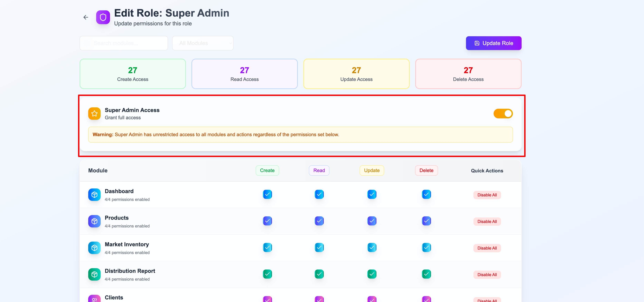Uncheck Dashboard Create permission checkbox
The width and height of the screenshot is (644, 302).
(x=267, y=194)
